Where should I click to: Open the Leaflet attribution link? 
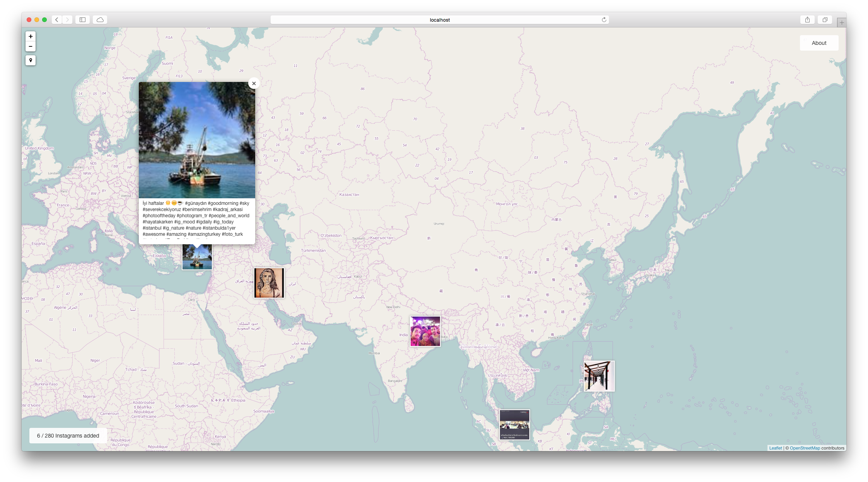click(775, 448)
